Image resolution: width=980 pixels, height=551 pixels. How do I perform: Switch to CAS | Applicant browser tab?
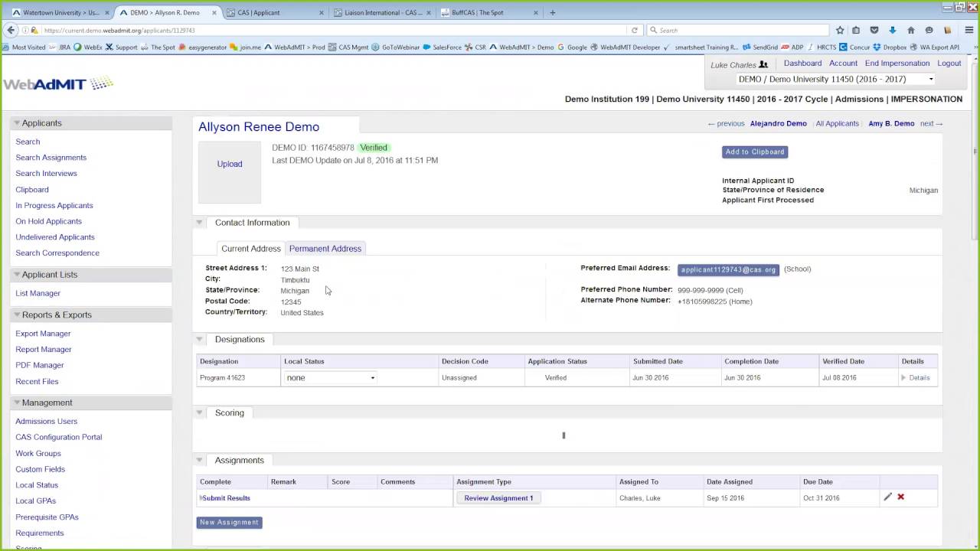[x=276, y=12]
